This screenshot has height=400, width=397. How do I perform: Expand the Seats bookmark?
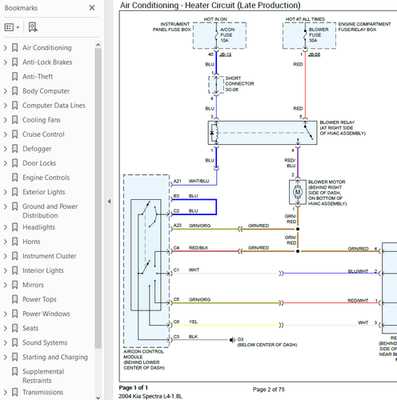5,328
